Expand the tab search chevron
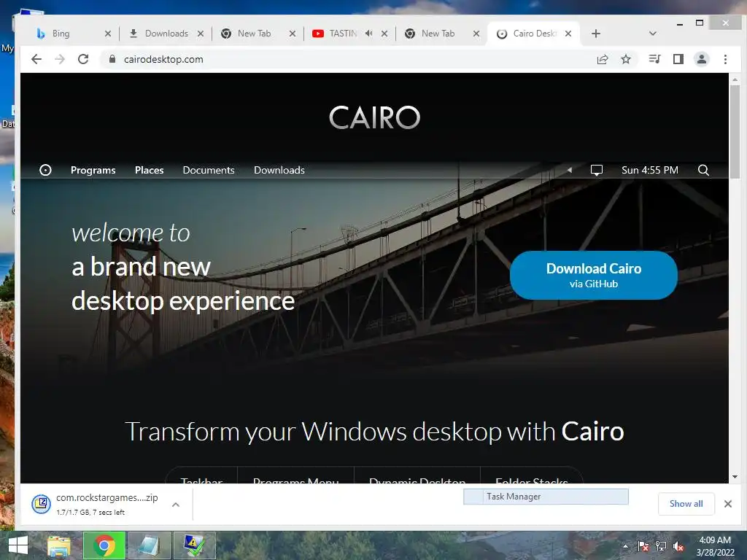The width and height of the screenshot is (747, 560). 653,34
